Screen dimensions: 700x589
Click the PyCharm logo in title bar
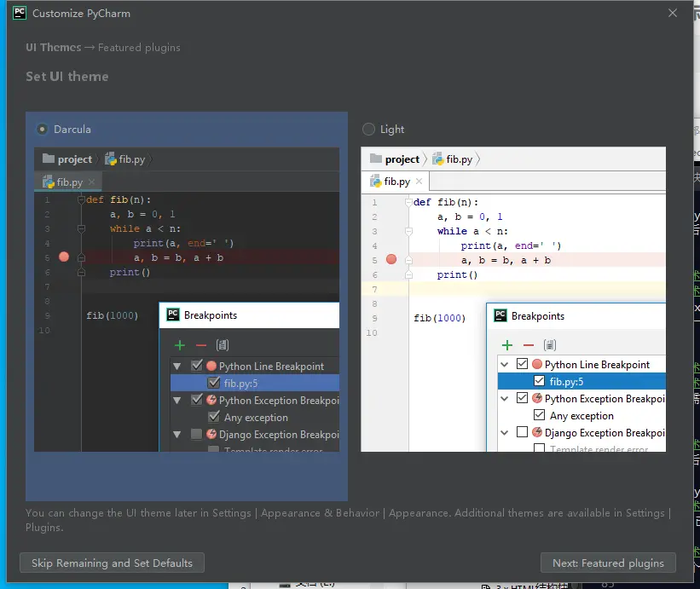coord(20,13)
